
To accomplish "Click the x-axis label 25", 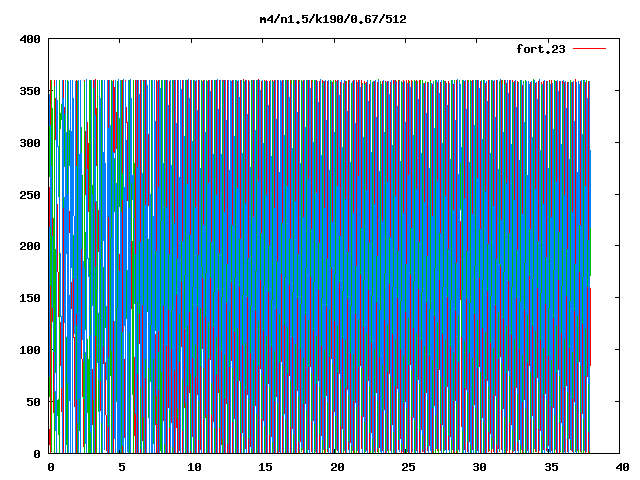I will 409,467.
